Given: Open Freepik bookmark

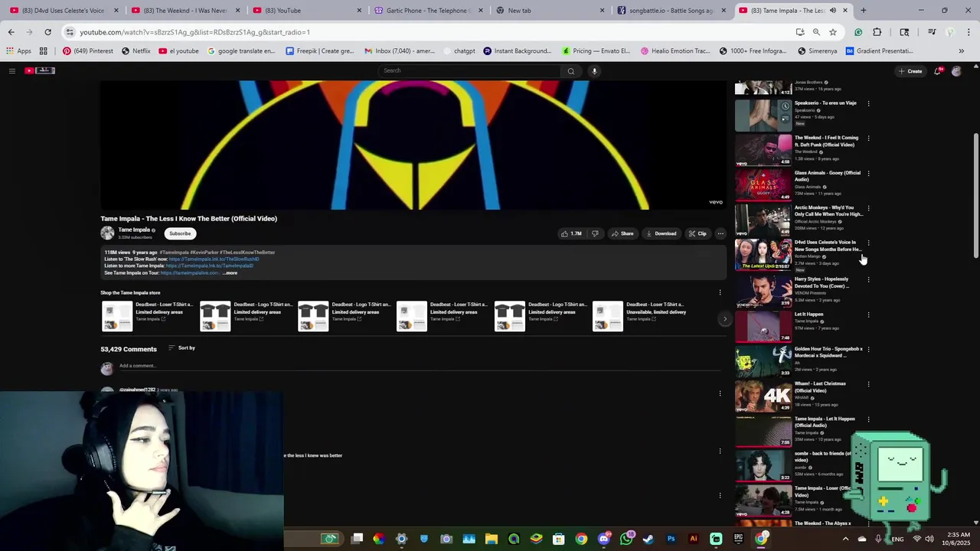Looking at the screenshot, I should [319, 51].
